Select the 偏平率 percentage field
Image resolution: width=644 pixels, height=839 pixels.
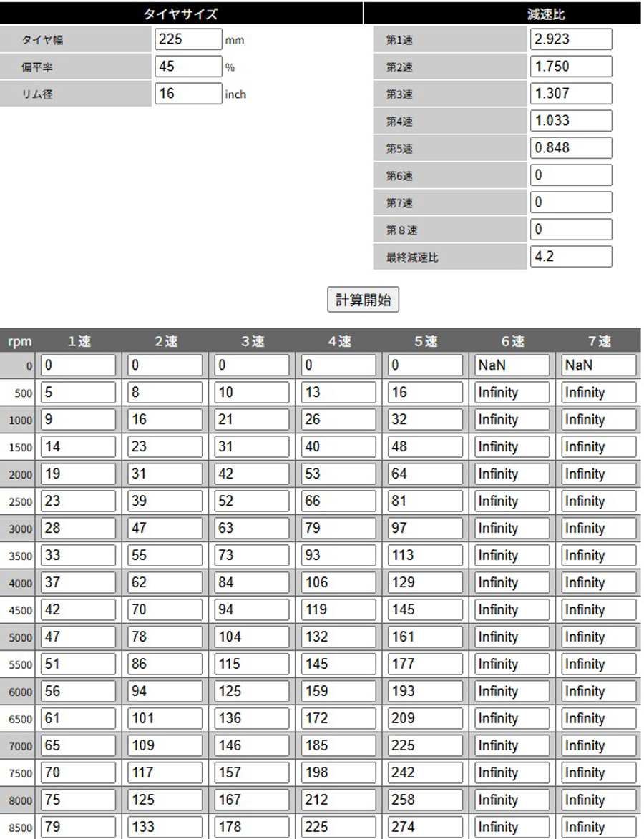188,67
